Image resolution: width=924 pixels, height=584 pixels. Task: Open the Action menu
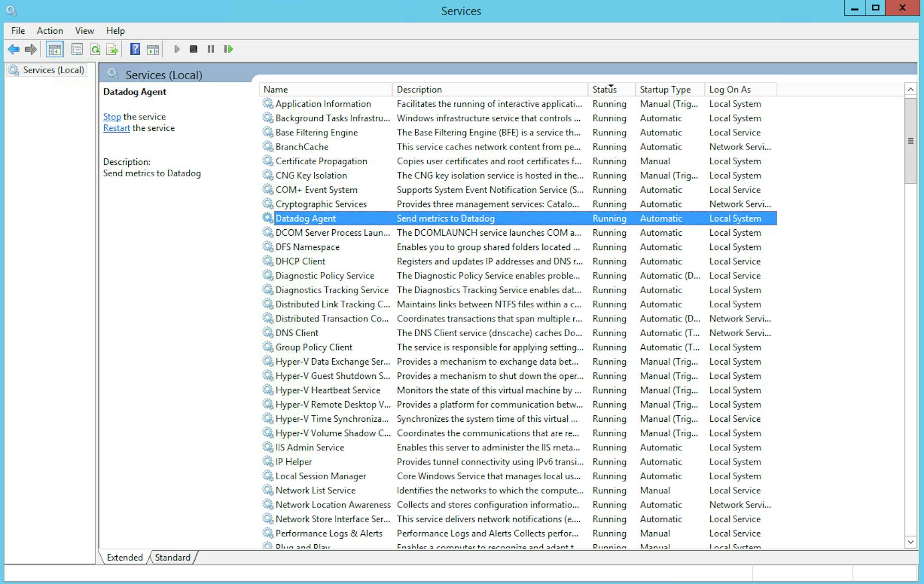(50, 31)
